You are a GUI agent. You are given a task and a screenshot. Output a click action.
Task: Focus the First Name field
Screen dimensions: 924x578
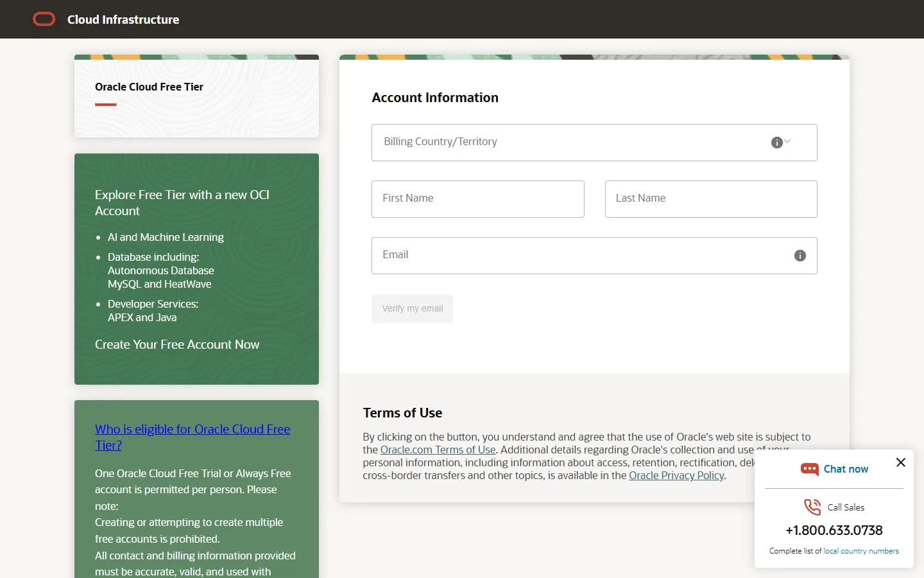478,199
